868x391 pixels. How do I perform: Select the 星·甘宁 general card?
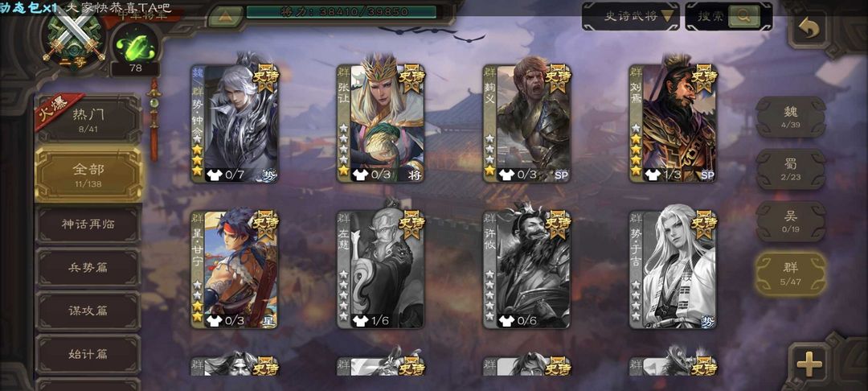[235, 270]
